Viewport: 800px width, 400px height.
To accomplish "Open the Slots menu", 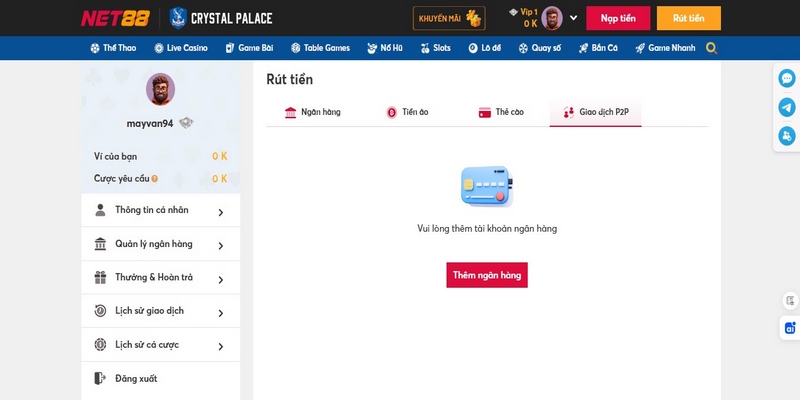I will point(435,48).
